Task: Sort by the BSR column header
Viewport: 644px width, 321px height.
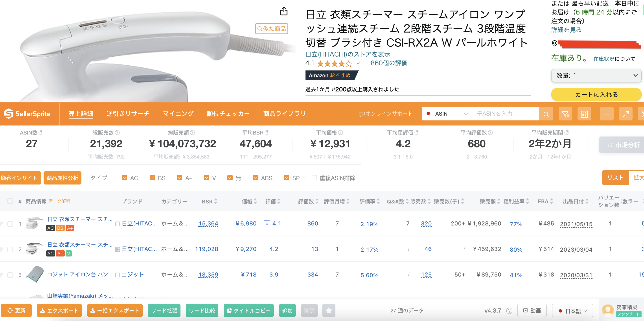Action: click(x=210, y=201)
